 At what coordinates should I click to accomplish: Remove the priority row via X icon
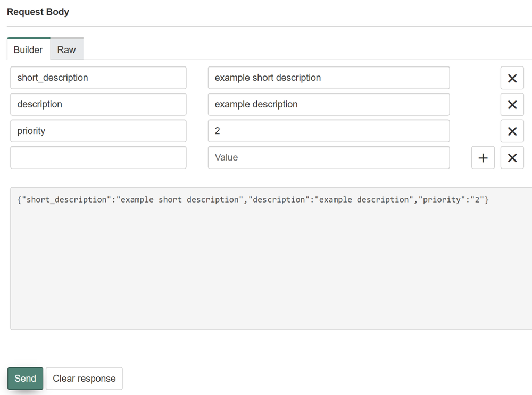pos(512,131)
